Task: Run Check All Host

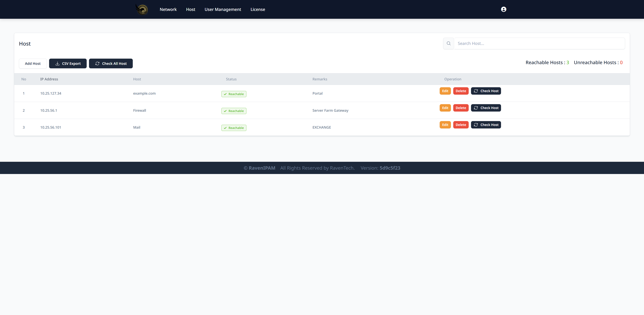Action: [111, 63]
